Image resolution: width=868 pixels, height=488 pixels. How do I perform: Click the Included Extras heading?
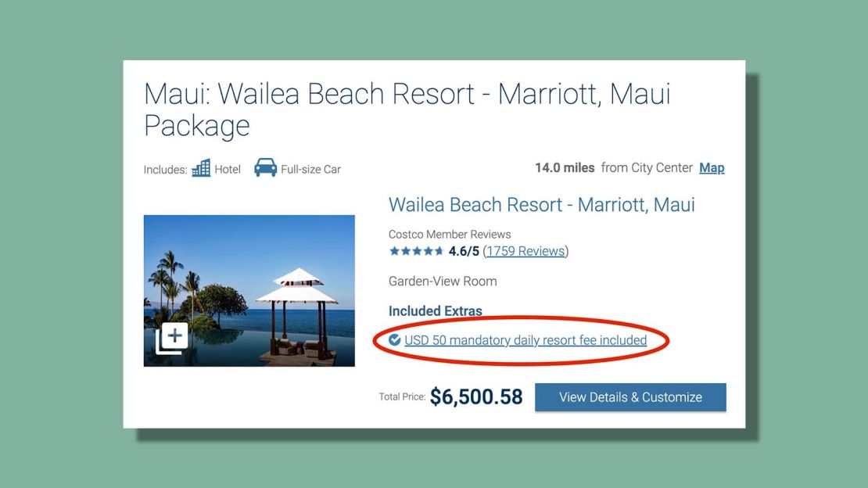coord(435,310)
